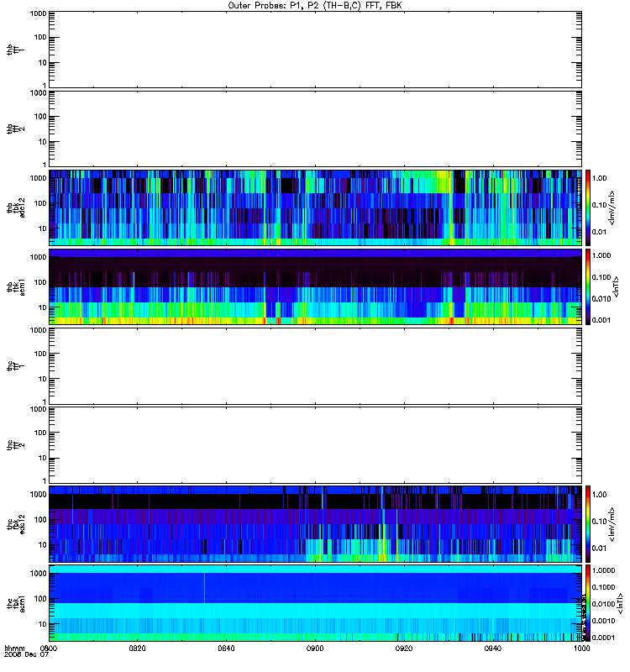Click the 0820 time axis label
This screenshot has height=672, width=630.
point(137,648)
